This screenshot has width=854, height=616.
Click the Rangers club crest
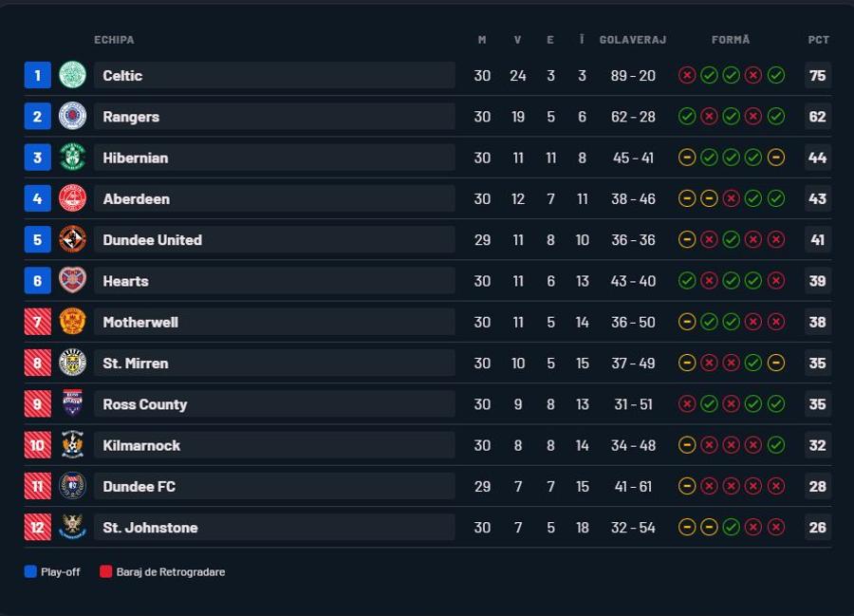[72, 116]
